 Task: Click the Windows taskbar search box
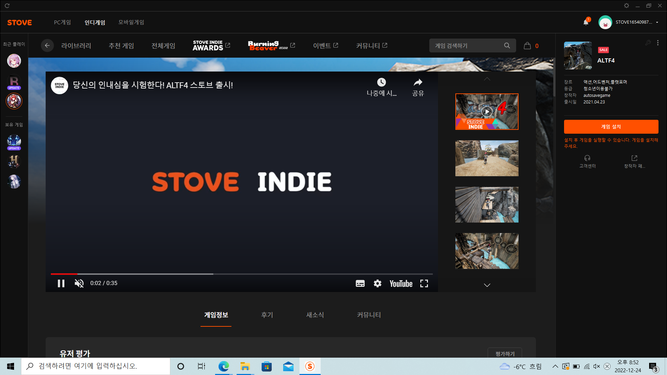[x=96, y=366]
